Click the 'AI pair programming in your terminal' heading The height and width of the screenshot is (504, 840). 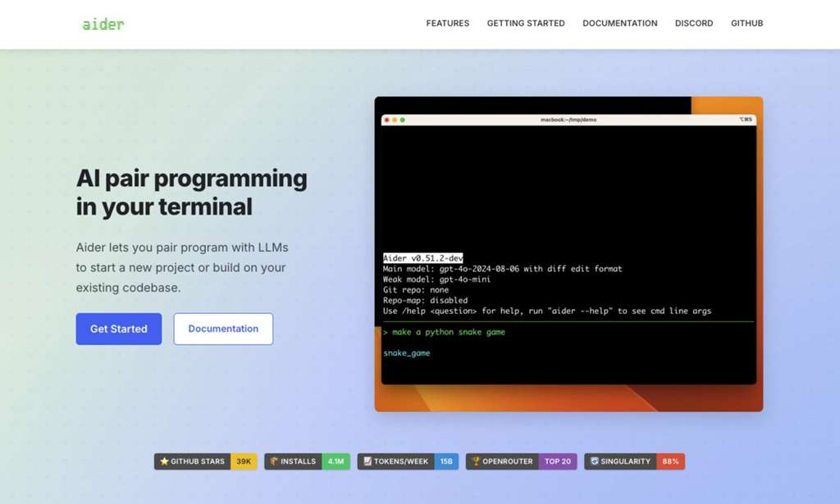pyautogui.click(x=191, y=193)
